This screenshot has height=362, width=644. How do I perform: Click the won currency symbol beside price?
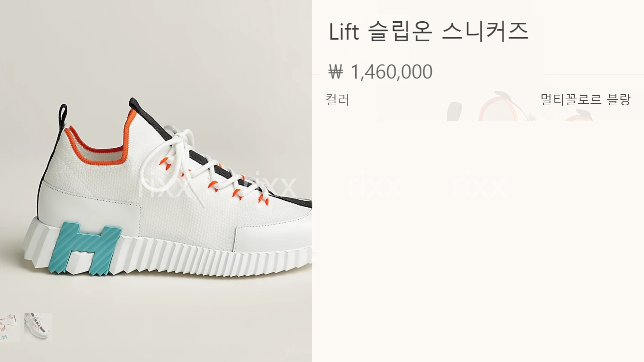tap(336, 72)
